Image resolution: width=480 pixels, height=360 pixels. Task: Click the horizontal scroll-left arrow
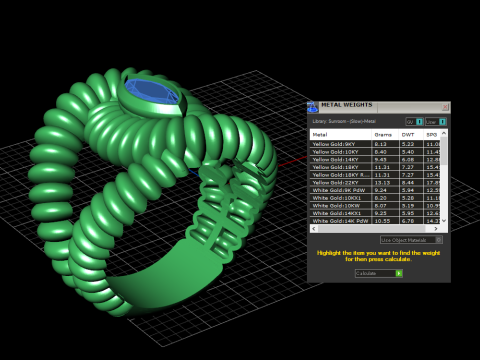pos(313,229)
